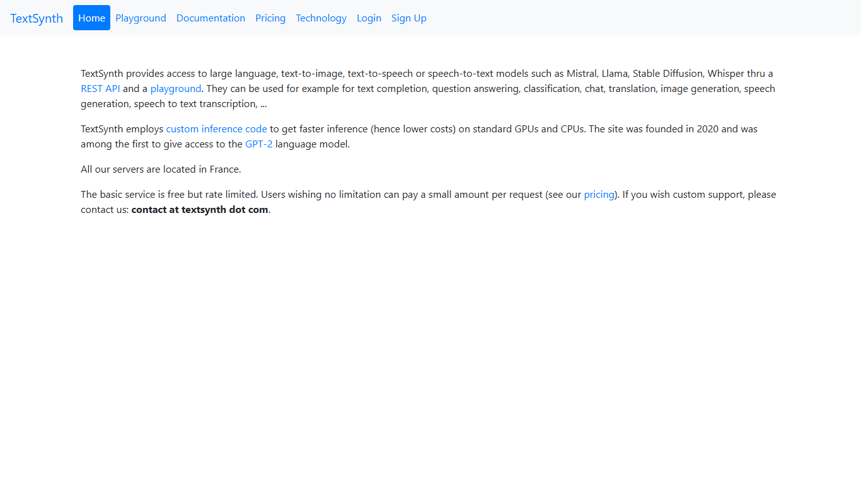Image resolution: width=861 pixels, height=504 pixels.
Task: Select the Home navigation tab
Action: [x=91, y=18]
